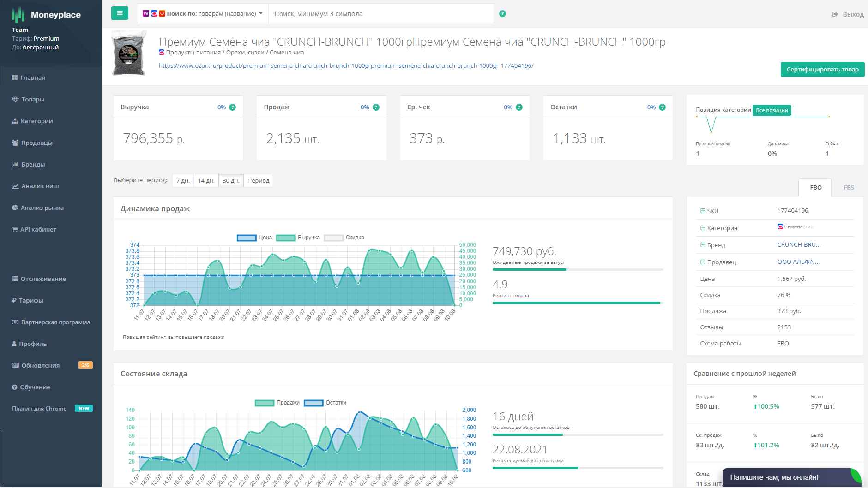This screenshot has height=488, width=868.
Task: Click the question icon in Остатки card
Action: point(662,107)
